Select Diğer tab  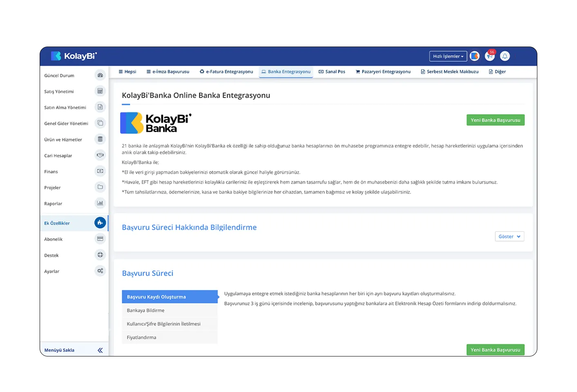(497, 72)
